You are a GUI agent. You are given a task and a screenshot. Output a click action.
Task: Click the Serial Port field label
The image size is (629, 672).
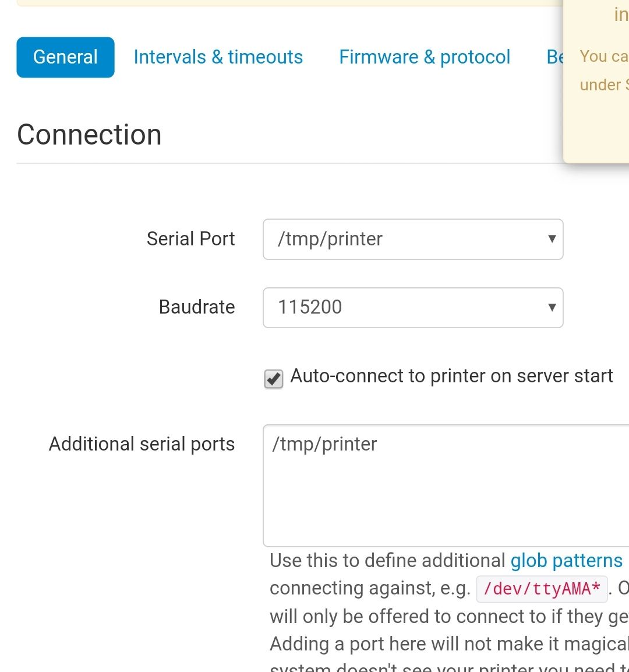[x=190, y=239]
